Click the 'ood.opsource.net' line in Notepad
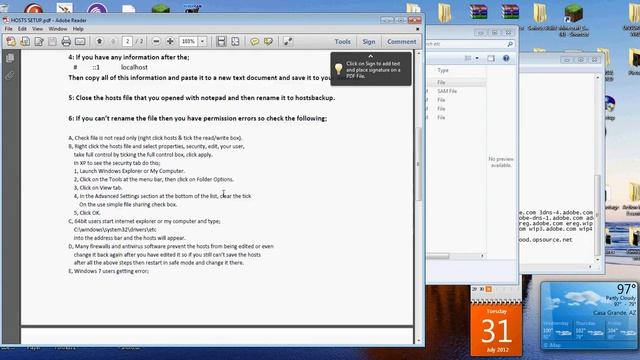Image resolution: width=640 pixels, height=360 pixels. pyautogui.click(x=546, y=240)
